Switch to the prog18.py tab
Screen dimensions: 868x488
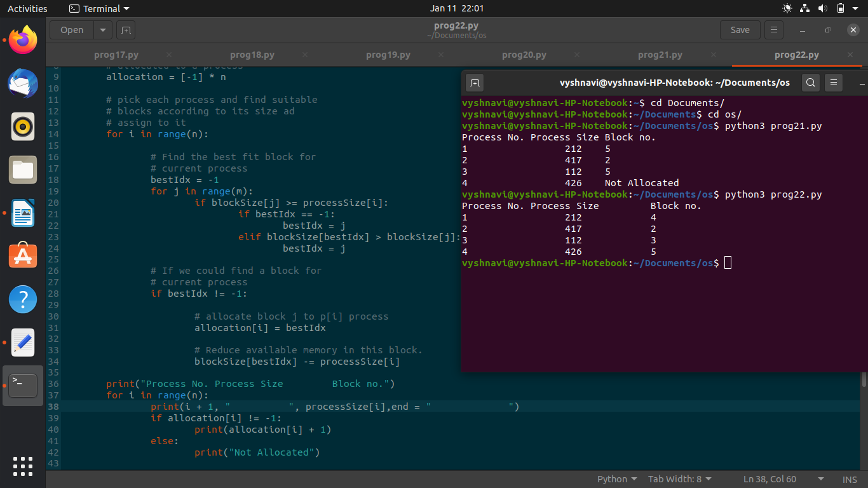252,55
